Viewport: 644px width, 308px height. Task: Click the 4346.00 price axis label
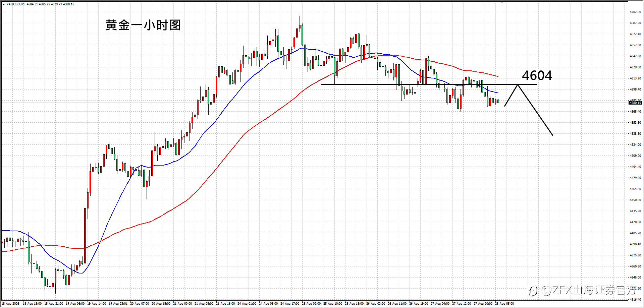635,278
